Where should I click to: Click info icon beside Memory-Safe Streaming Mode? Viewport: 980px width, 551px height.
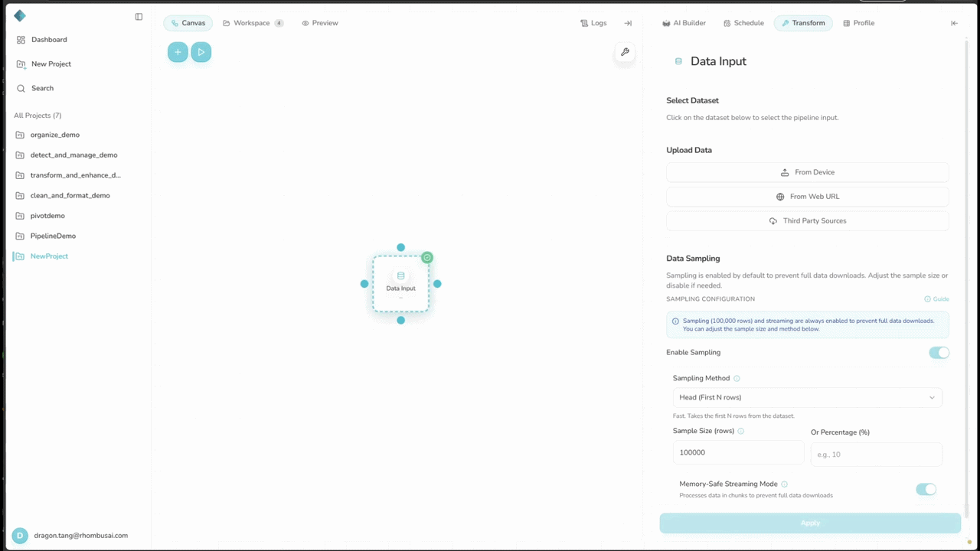[x=785, y=484]
